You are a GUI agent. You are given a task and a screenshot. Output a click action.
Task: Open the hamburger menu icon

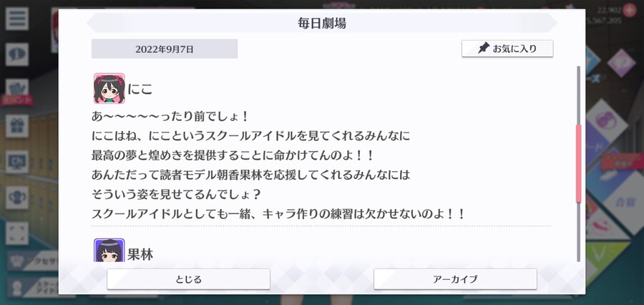(17, 19)
